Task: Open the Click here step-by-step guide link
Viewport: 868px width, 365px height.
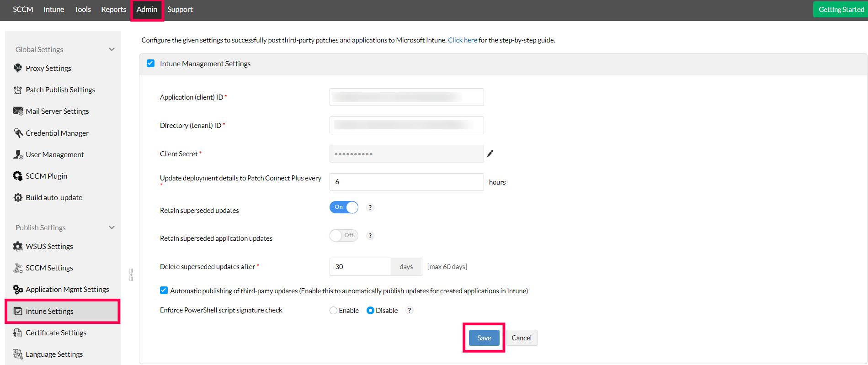Action: click(462, 40)
